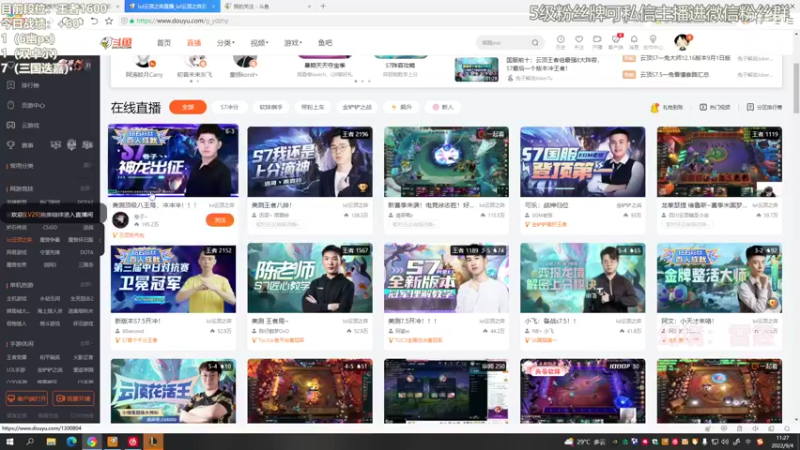Expand the 游戏 dropdown menu
The height and width of the screenshot is (450, 800).
293,43
